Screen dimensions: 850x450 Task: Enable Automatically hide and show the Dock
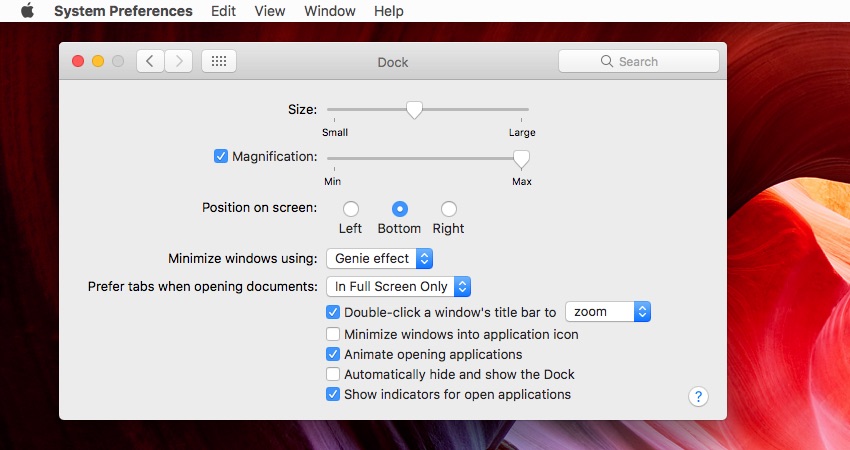[x=333, y=374]
